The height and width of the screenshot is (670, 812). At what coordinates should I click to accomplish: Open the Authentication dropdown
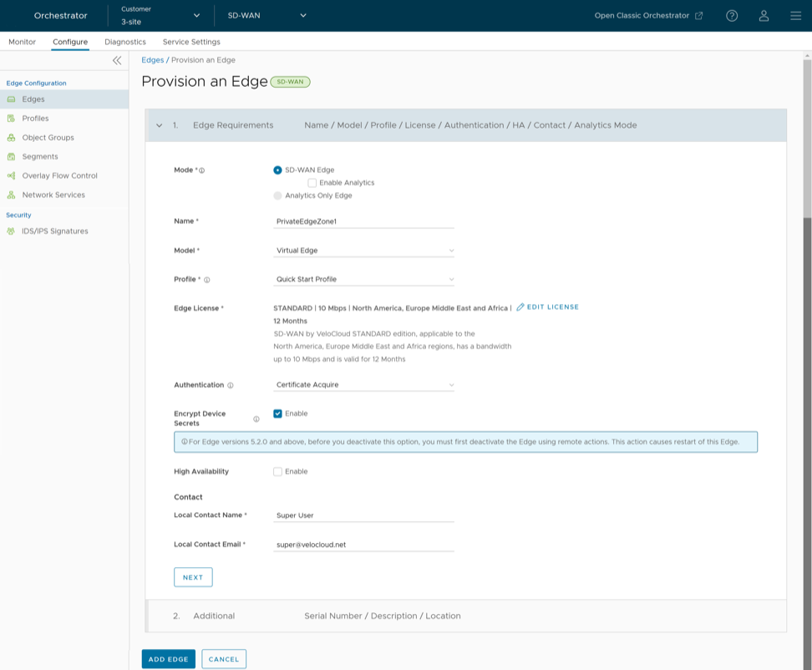[x=364, y=386]
